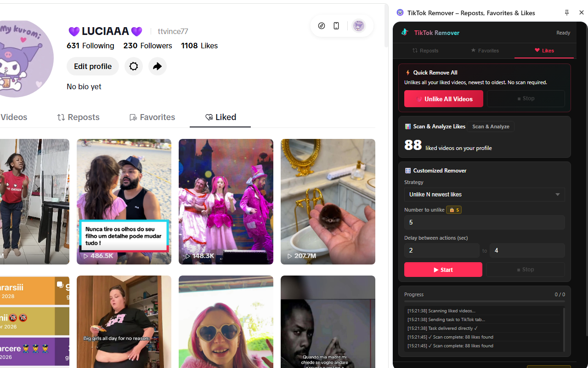
Task: Click the Edit profile button
Action: (93, 66)
